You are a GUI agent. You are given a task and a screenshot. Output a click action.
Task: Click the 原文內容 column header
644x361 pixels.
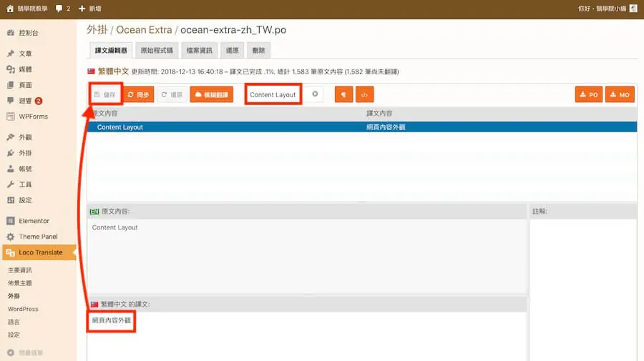[105, 113]
